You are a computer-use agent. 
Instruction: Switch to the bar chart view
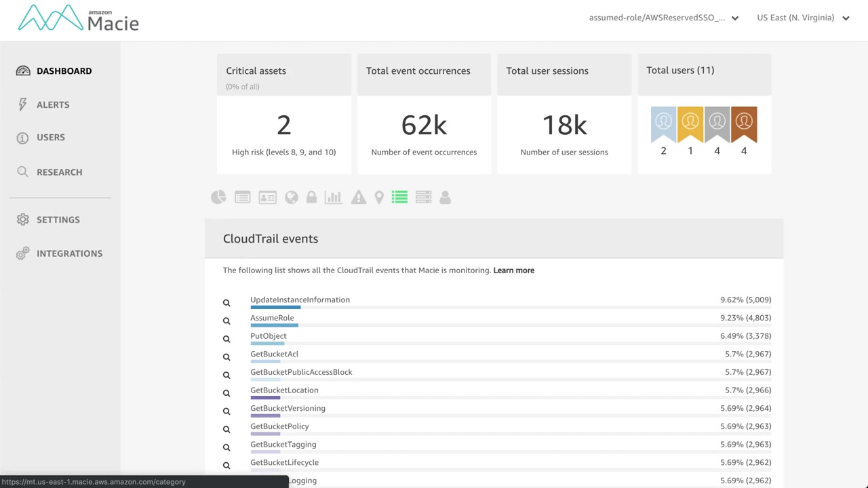click(x=333, y=197)
